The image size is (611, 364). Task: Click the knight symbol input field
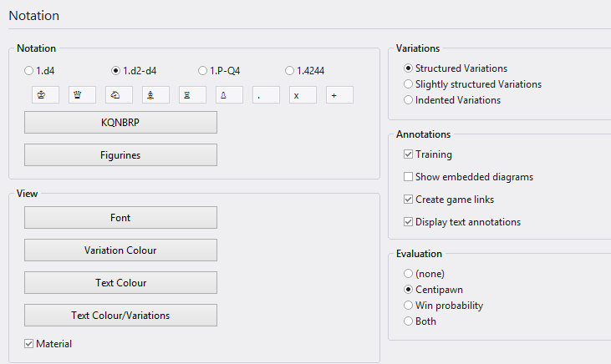pos(119,95)
